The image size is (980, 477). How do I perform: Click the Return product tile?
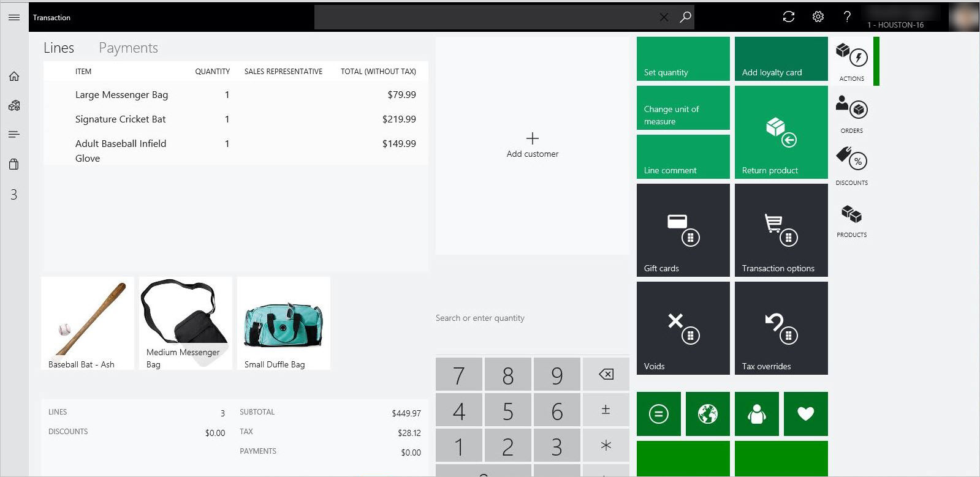[x=781, y=132]
